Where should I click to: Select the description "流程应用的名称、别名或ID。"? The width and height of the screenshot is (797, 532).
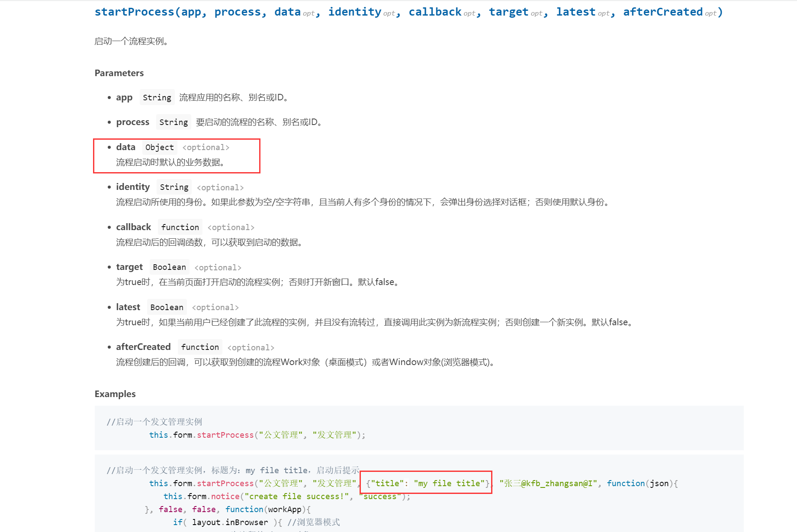click(234, 98)
